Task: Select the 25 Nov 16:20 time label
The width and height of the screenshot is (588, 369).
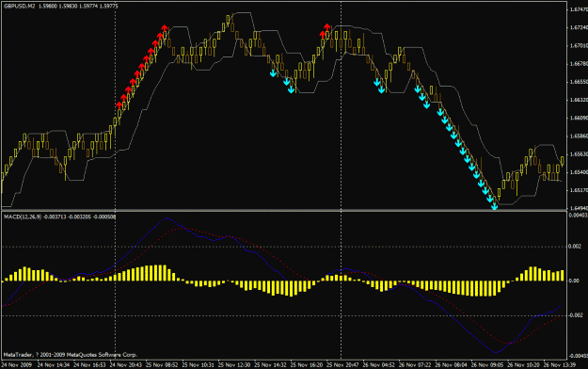Action: pos(307,365)
